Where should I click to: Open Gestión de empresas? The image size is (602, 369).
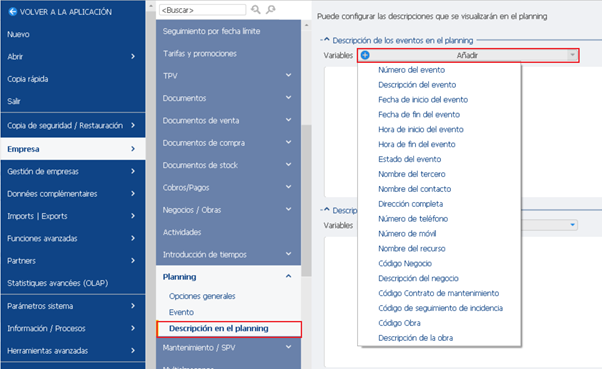click(73, 171)
